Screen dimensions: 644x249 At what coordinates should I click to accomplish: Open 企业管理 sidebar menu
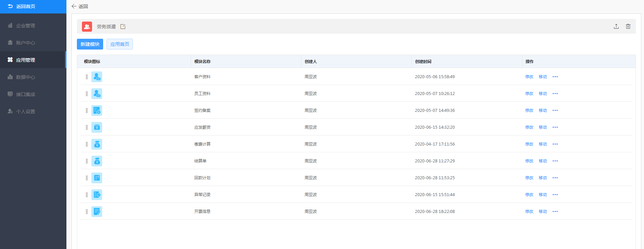(x=33, y=26)
